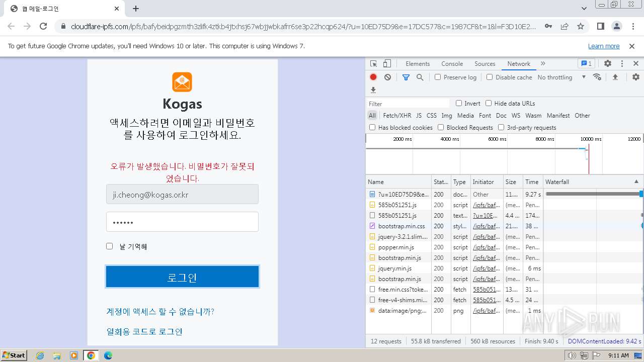Open Internet Explorer from taskbar
Screen dimensions: 644x362
tap(40, 355)
